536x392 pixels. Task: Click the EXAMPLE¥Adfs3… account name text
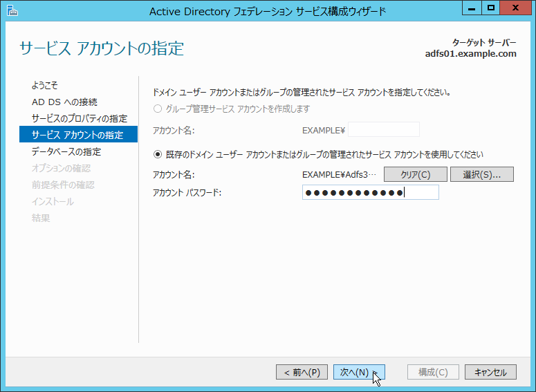click(339, 175)
